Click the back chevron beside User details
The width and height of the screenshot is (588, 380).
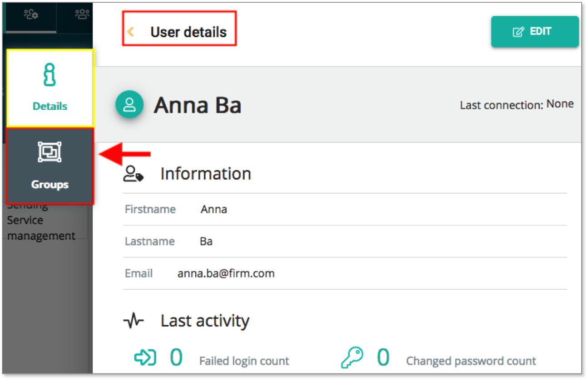pos(131,32)
